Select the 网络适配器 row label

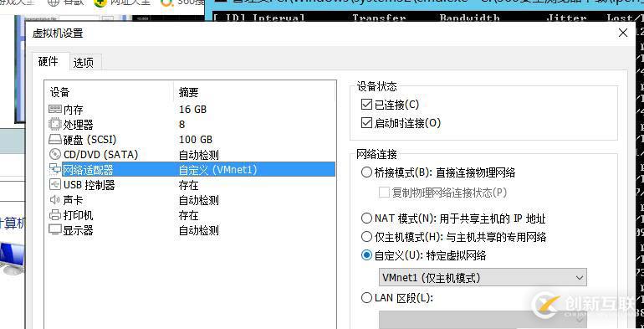88,169
